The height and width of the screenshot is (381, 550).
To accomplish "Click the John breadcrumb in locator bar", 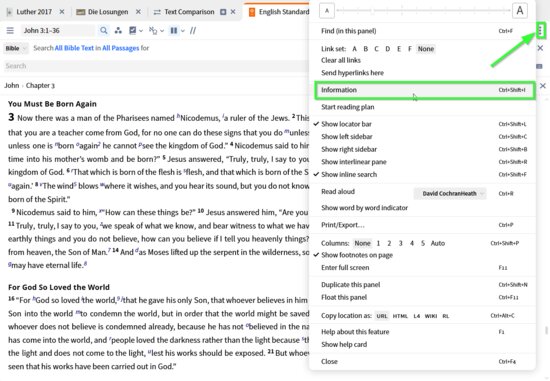I will [x=12, y=85].
